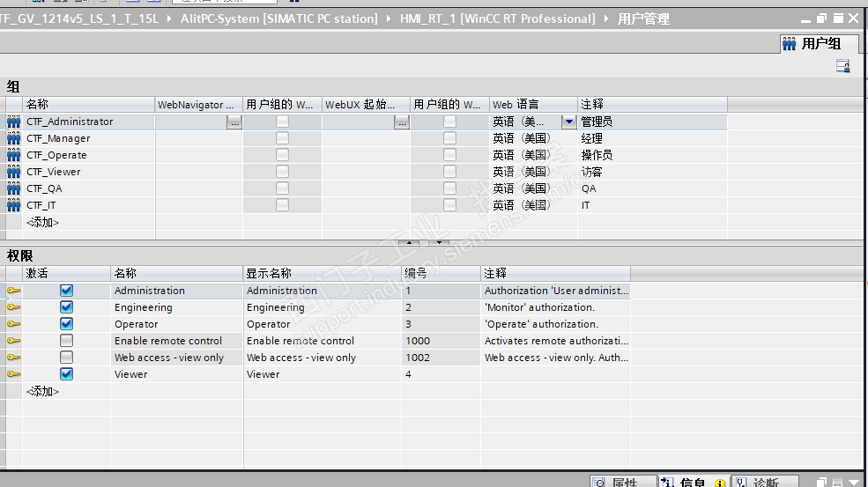This screenshot has width=868, height=487.
Task: Collapse lower pane with splitter down arrow
Action: click(x=439, y=242)
